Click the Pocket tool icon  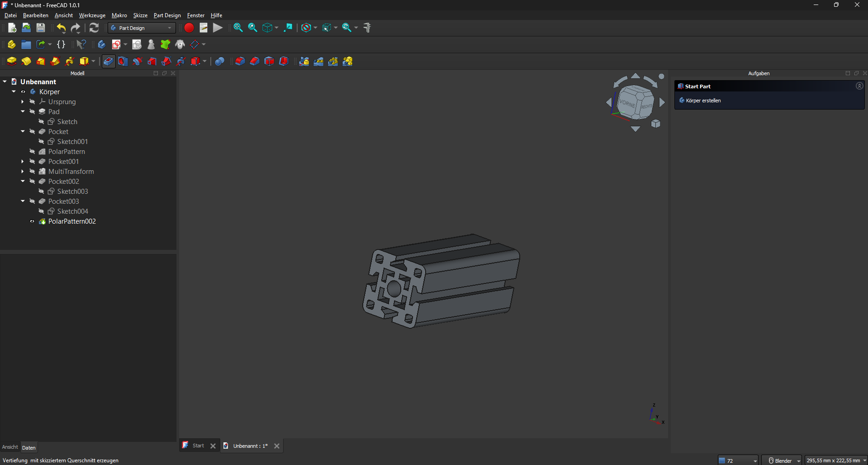coord(109,61)
